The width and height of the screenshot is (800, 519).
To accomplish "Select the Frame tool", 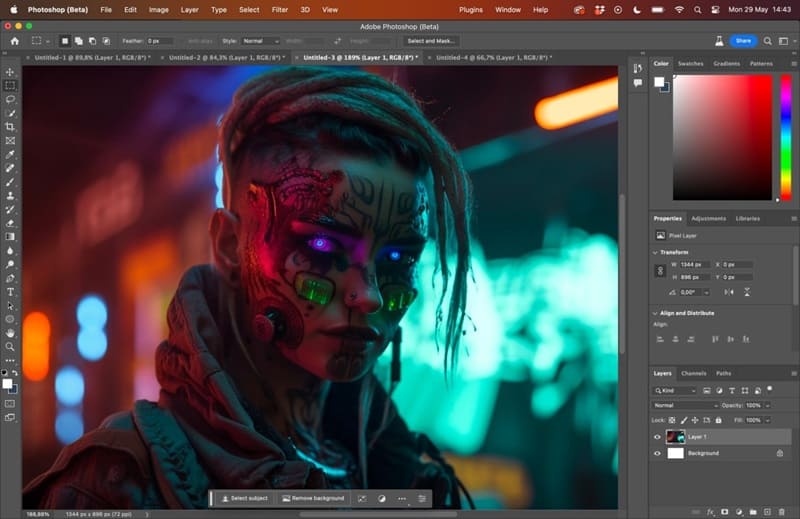I will [10, 140].
